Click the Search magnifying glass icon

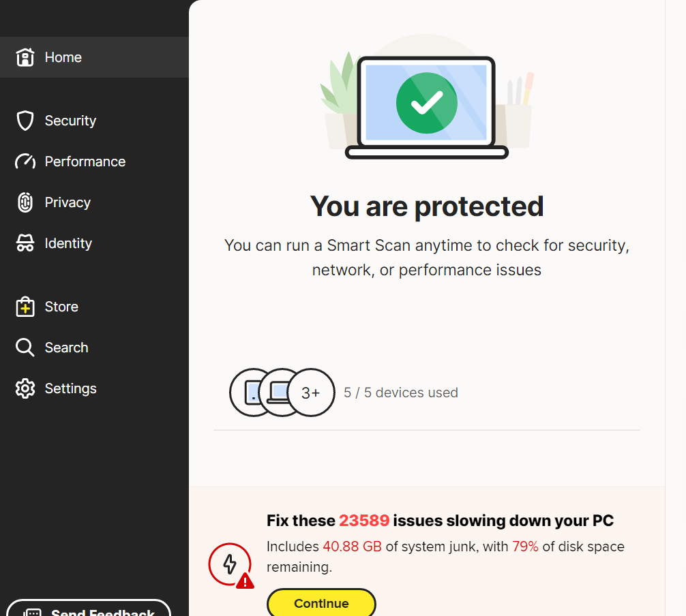25,348
